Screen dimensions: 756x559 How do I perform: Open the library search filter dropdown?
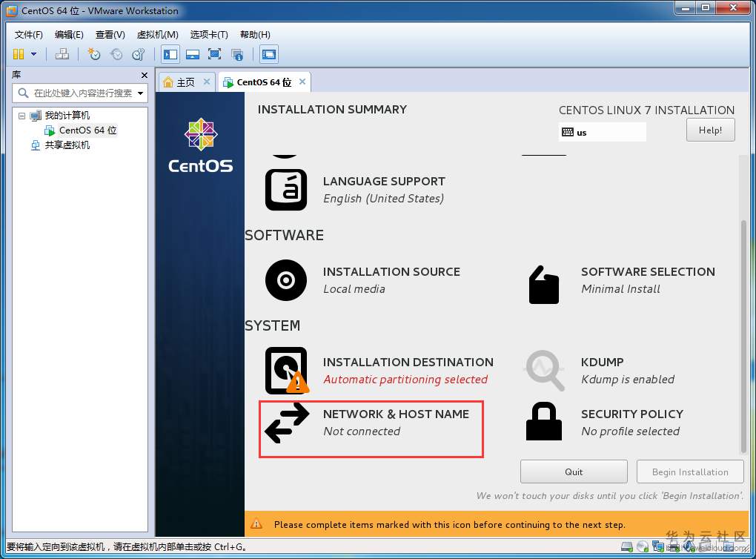tap(140, 93)
